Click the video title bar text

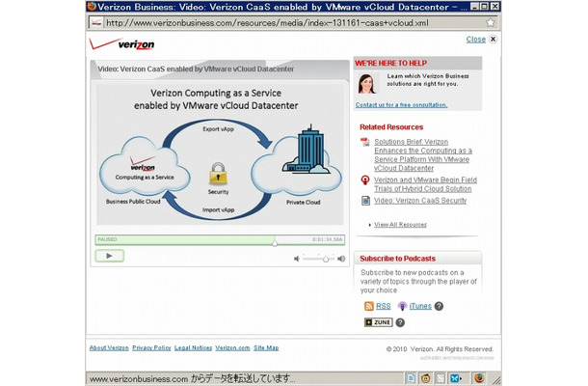[196, 69]
